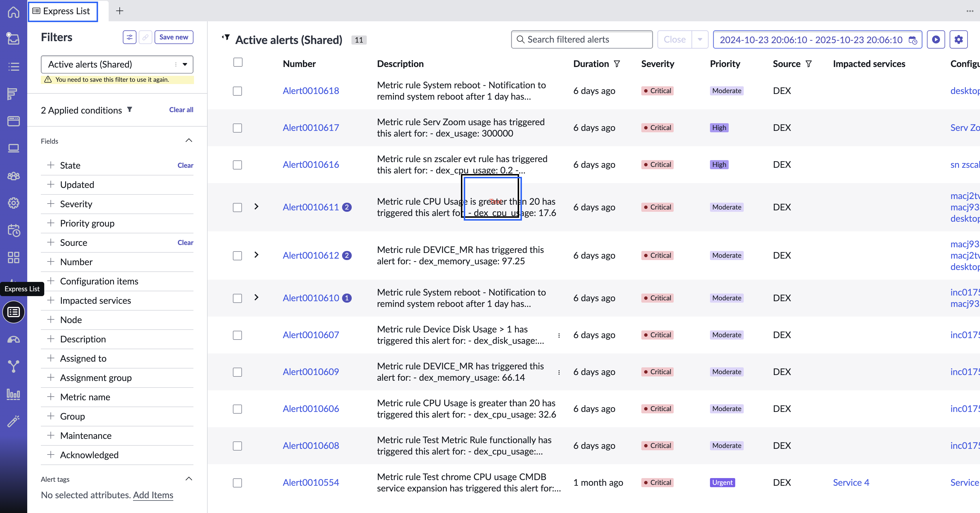The height and width of the screenshot is (513, 980).
Task: Check the Alert0010611 row checkbox
Action: coord(237,207)
